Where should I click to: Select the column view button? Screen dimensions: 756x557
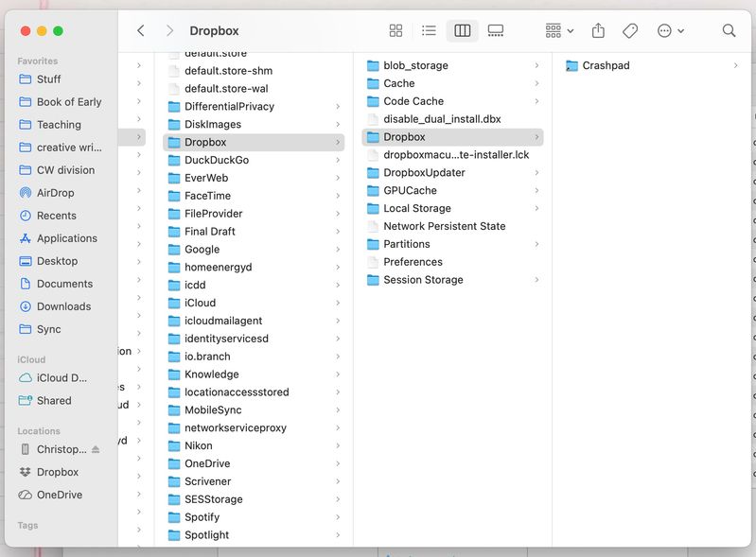click(x=462, y=30)
